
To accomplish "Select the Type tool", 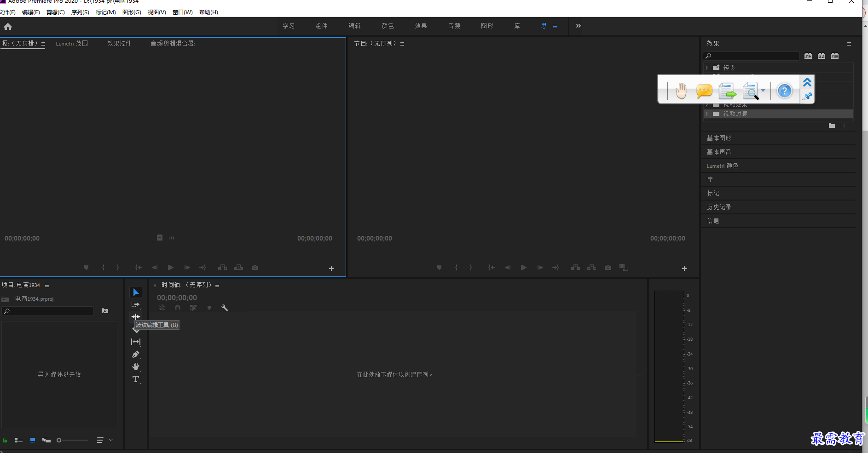I will 136,379.
